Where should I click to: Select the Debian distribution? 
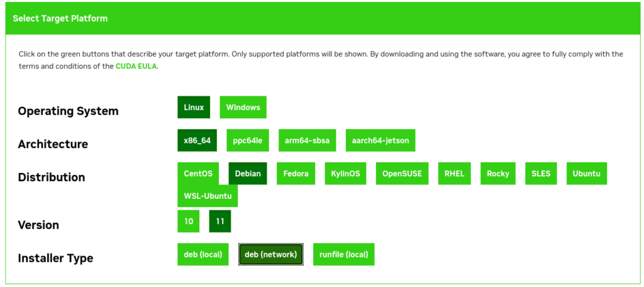pos(248,174)
